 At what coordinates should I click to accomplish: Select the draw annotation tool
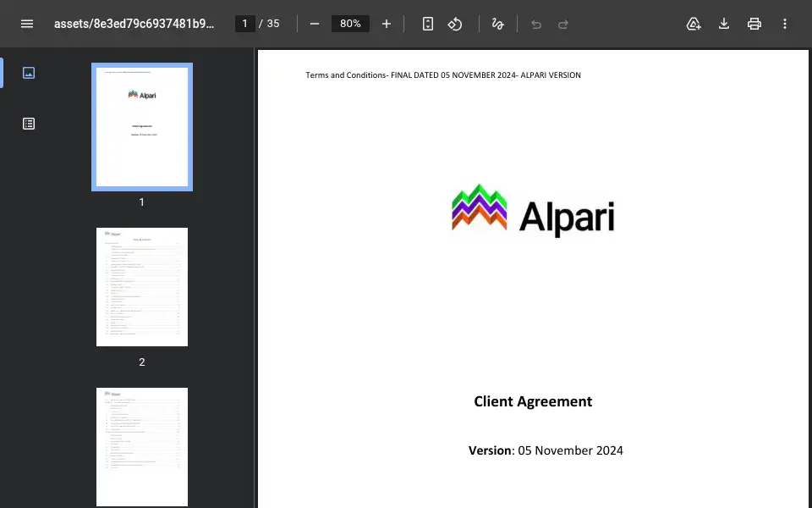pyautogui.click(x=497, y=24)
